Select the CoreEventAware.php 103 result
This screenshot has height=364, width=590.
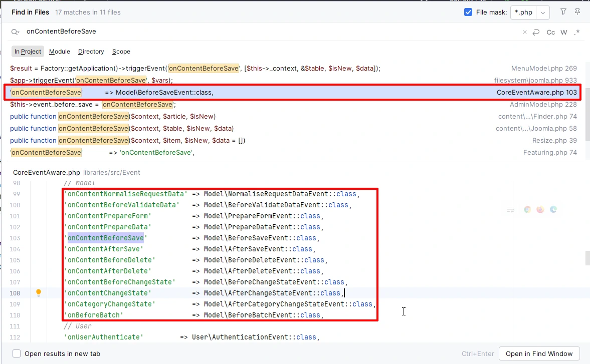(x=293, y=93)
